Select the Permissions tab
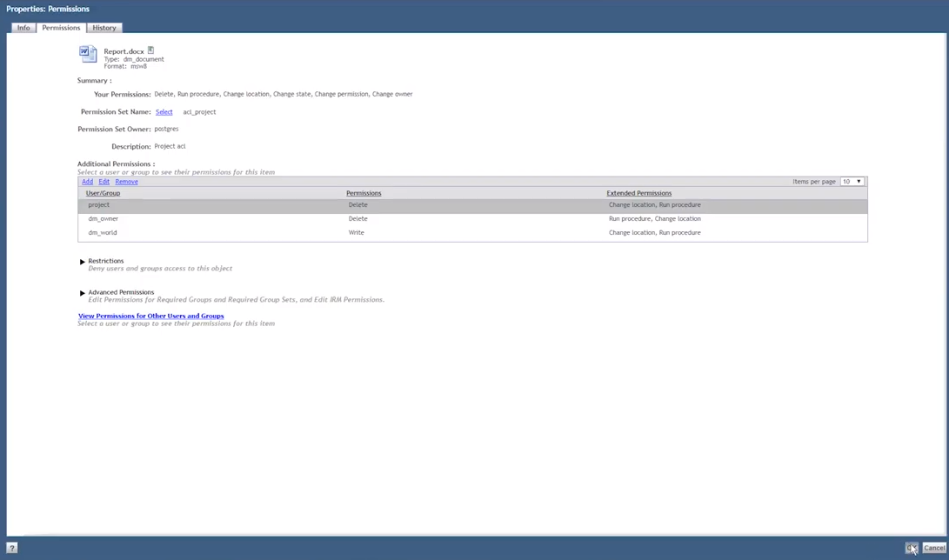Viewport: 949px width, 560px height. click(x=60, y=27)
